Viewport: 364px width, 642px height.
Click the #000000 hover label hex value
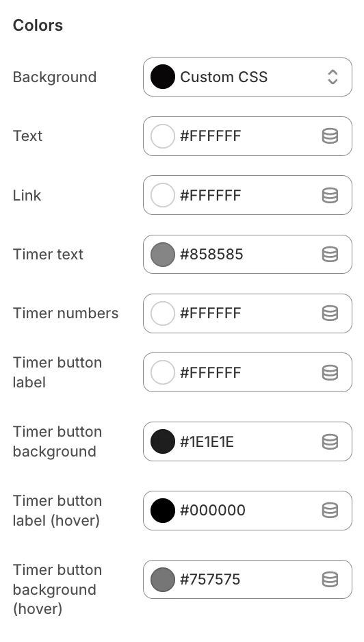point(213,510)
